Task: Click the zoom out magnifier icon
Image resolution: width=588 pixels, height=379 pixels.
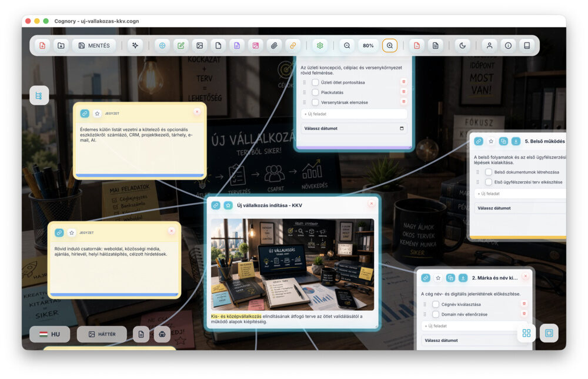Action: (x=347, y=45)
